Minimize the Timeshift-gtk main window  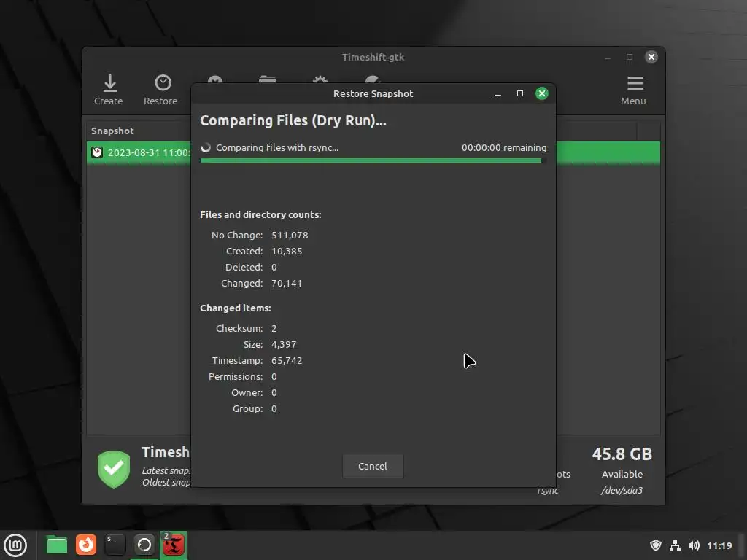(608, 58)
